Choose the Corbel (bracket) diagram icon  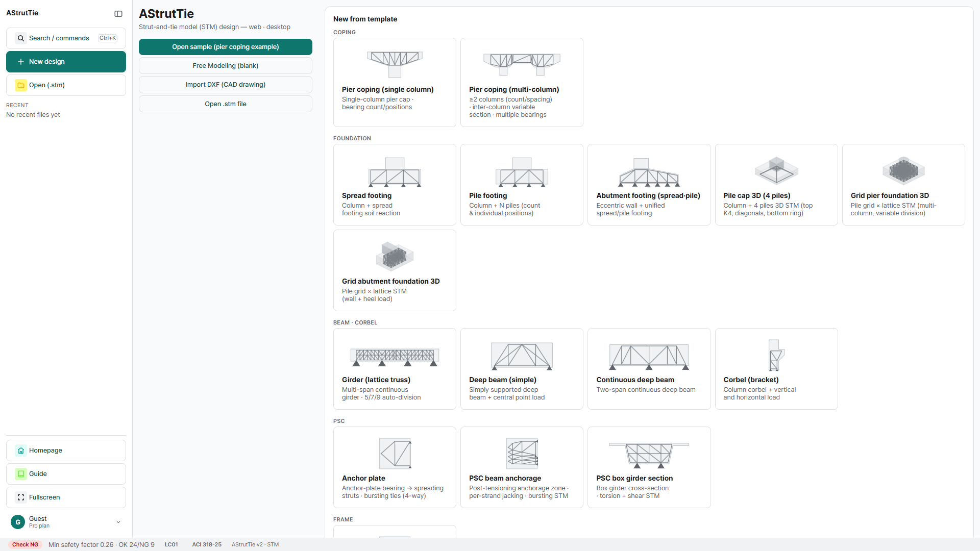click(x=776, y=355)
